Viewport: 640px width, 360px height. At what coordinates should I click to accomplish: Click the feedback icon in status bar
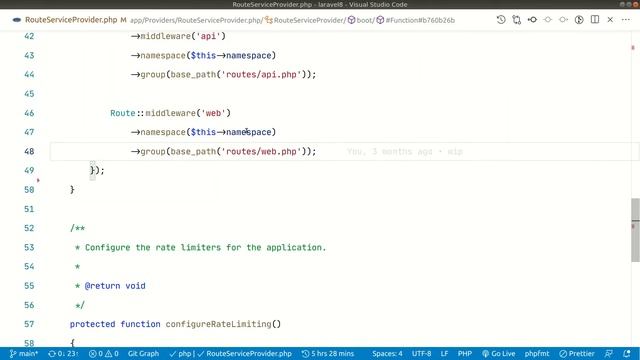coord(609,353)
